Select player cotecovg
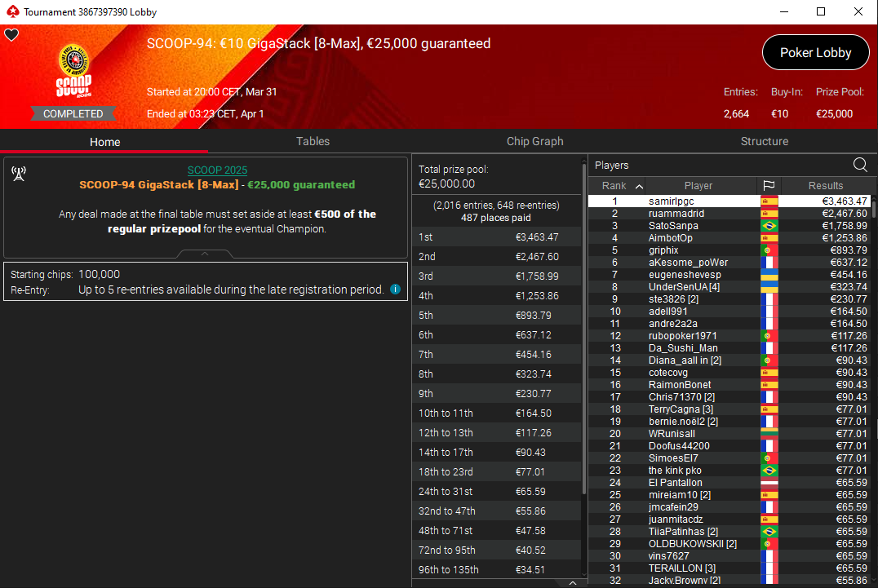878x588 pixels. pos(729,373)
